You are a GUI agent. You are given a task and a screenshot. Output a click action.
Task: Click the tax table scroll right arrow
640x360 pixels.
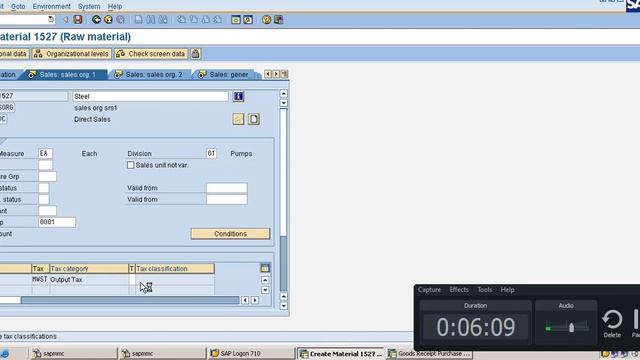click(255, 300)
